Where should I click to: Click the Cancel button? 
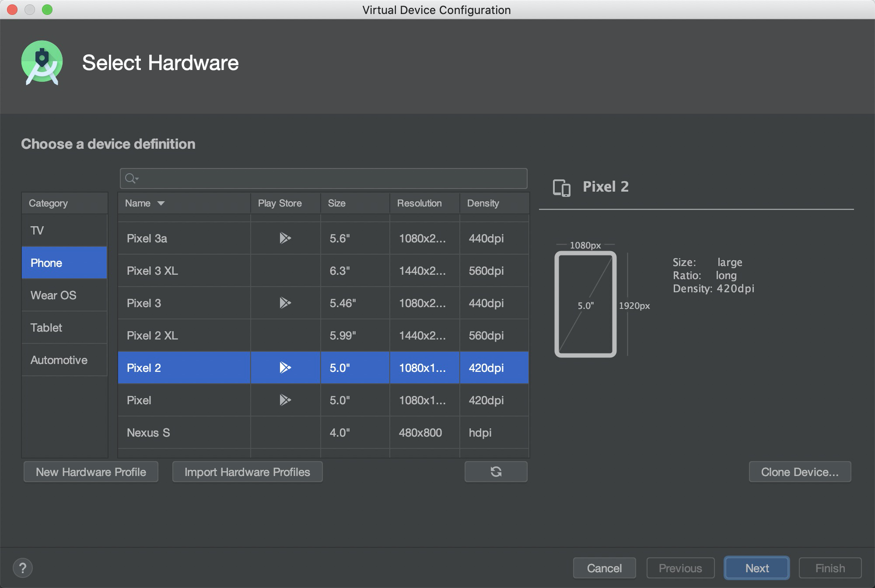pyautogui.click(x=604, y=568)
